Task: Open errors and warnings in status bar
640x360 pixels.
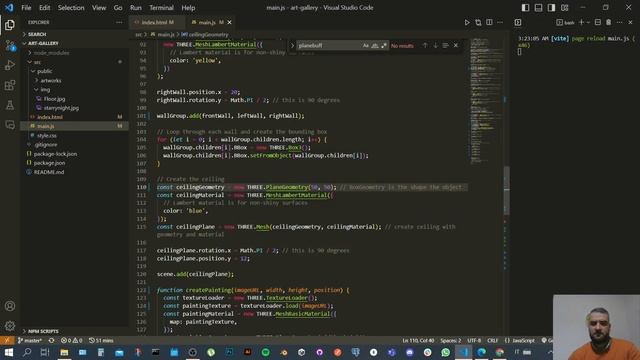Action: pos(71,340)
